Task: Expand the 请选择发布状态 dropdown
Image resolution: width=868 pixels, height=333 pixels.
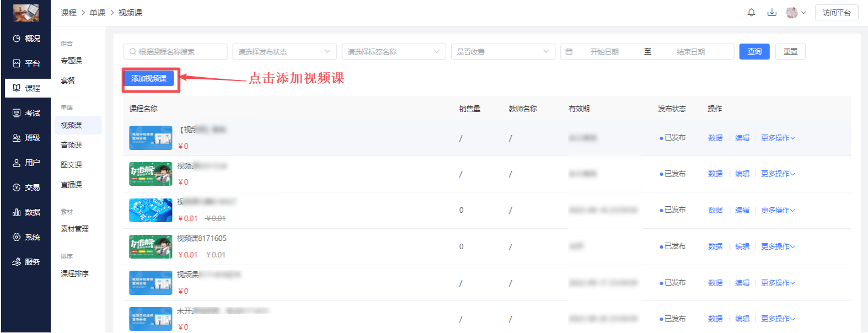Action: point(284,52)
